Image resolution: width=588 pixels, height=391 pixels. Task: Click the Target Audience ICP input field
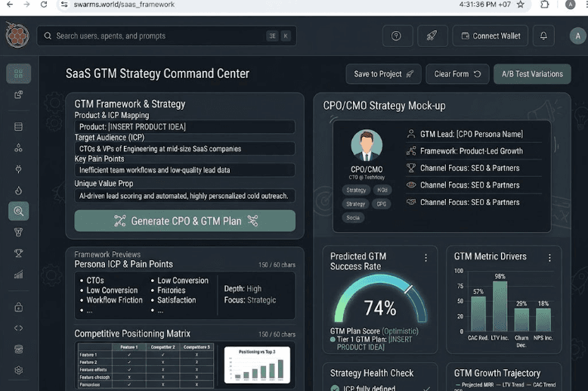[184, 148]
